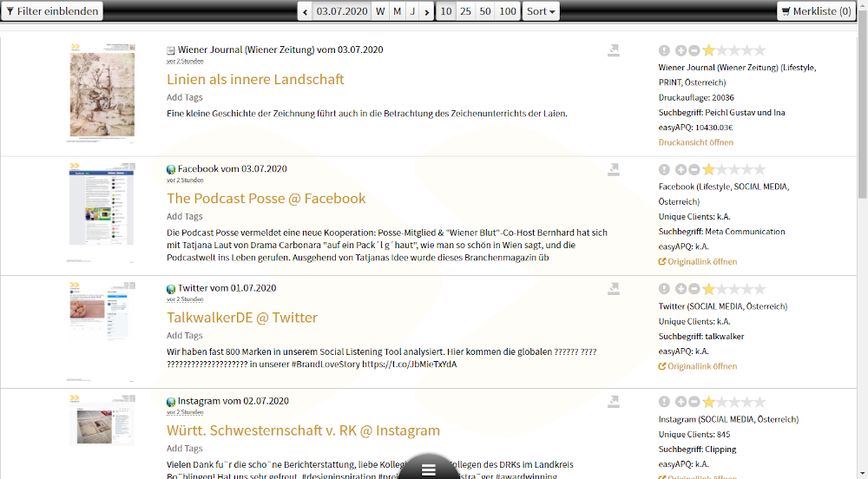The height and width of the screenshot is (479, 868).
Task: Show 10 results per page
Action: [x=446, y=11]
